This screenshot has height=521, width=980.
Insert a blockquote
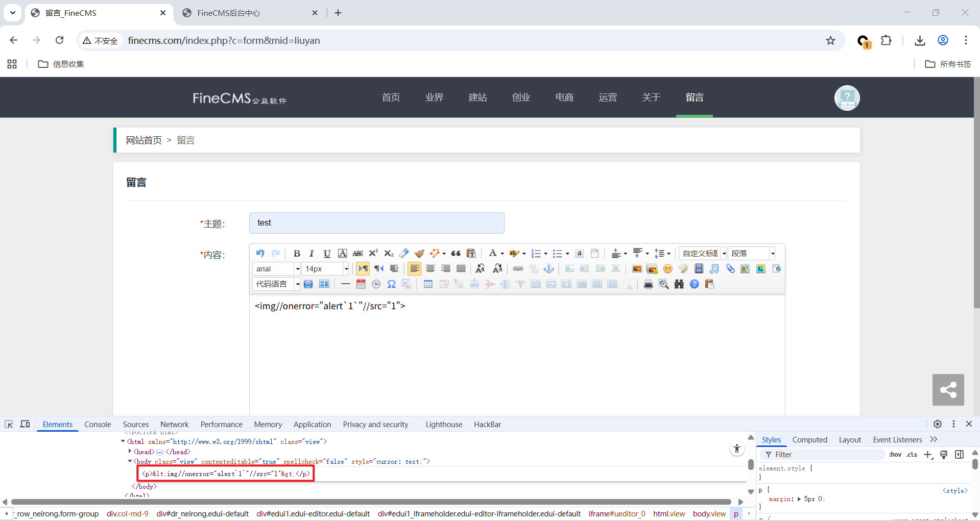[x=456, y=253]
